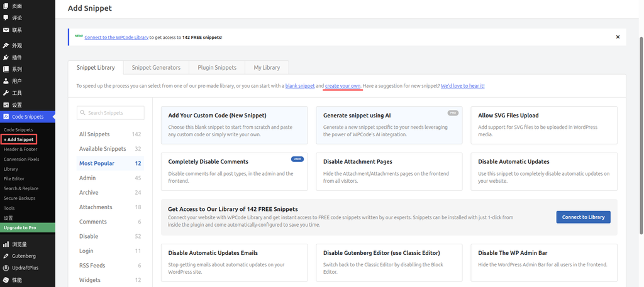Filter by Attachments category

pyautogui.click(x=110, y=207)
